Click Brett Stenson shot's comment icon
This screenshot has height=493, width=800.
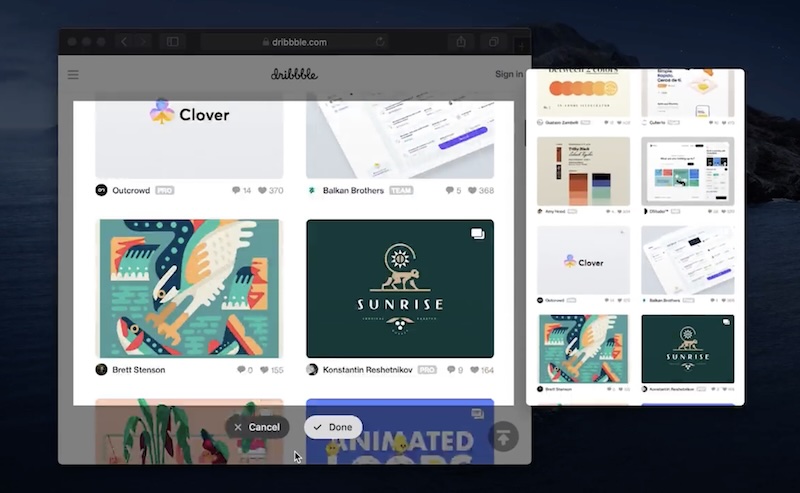coord(241,370)
